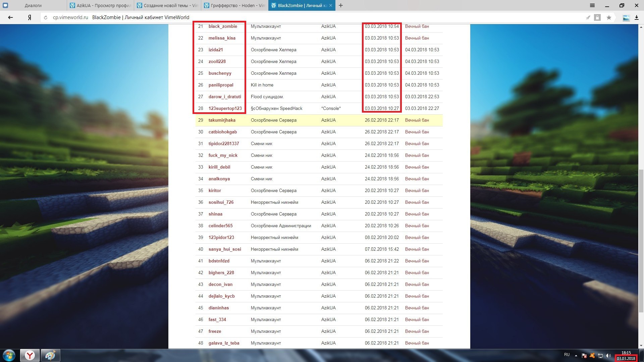The height and width of the screenshot is (362, 644).
Task: Open player catbiohokgab link
Action: 223,132
